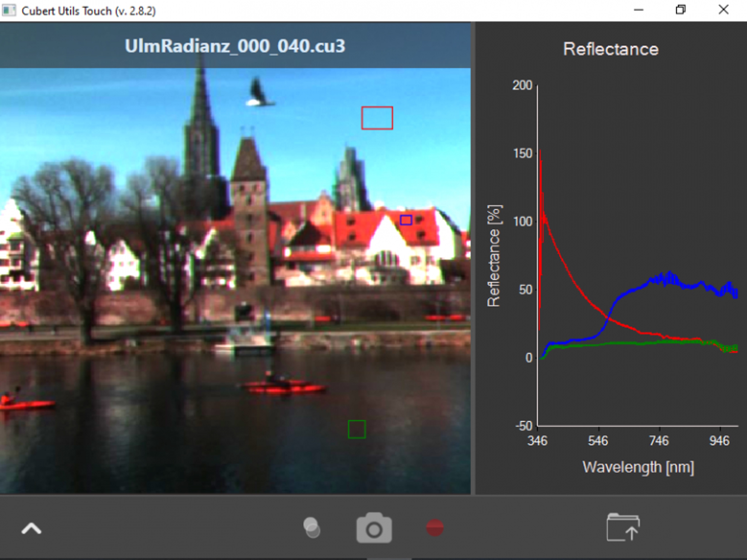
Task: Select the green ROI box on water
Action: coord(357,429)
